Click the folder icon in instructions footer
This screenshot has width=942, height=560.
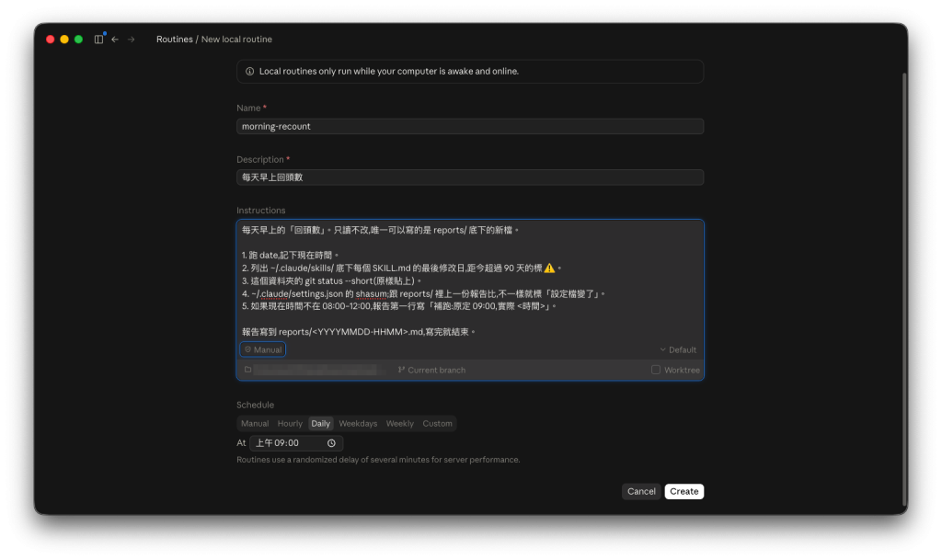247,370
